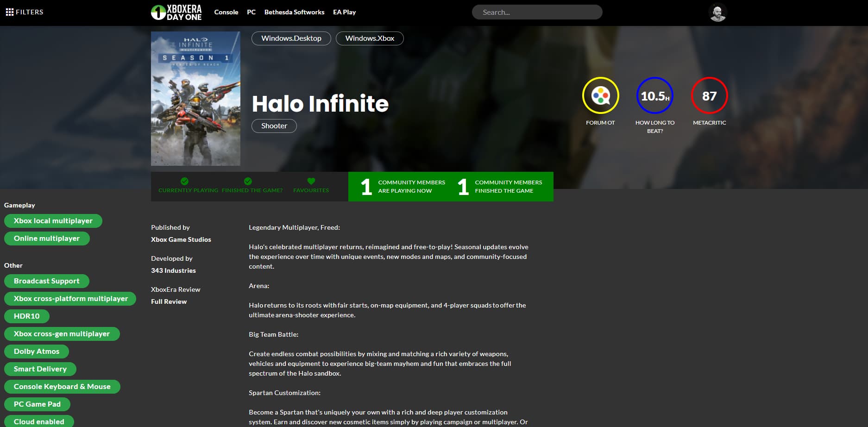Screen dimensions: 868x427
Task: Click the XboxEra Day One logo
Action: click(176, 13)
